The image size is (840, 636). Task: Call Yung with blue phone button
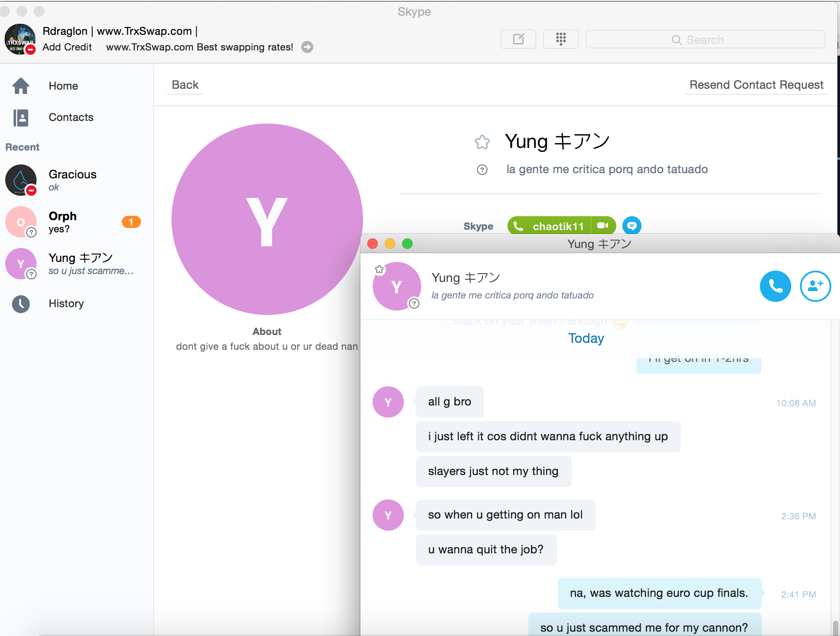coord(775,286)
